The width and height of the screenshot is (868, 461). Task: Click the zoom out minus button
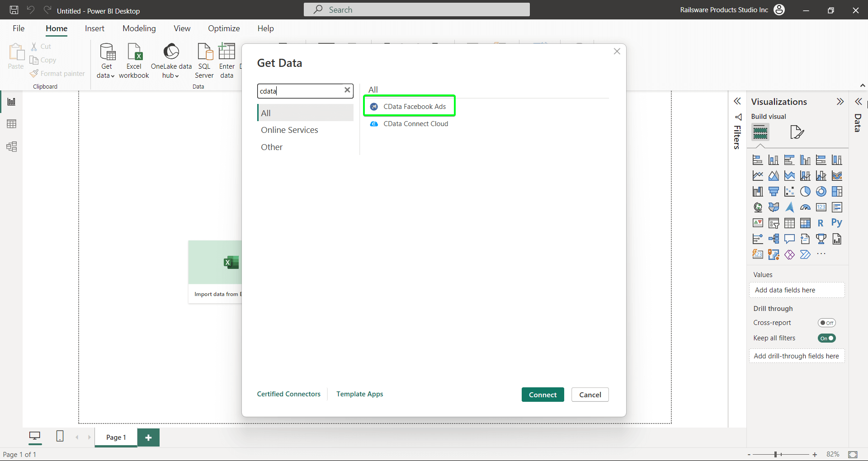click(x=749, y=455)
